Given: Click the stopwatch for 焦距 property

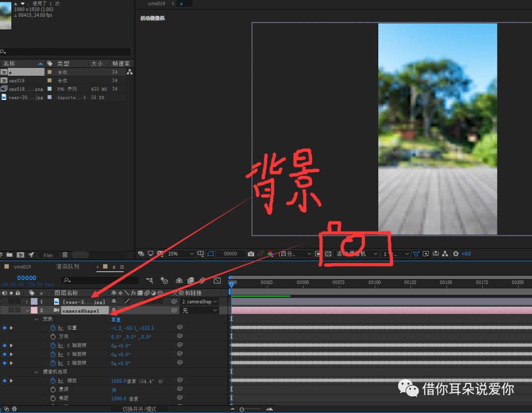Looking at the screenshot, I should (x=53, y=398).
